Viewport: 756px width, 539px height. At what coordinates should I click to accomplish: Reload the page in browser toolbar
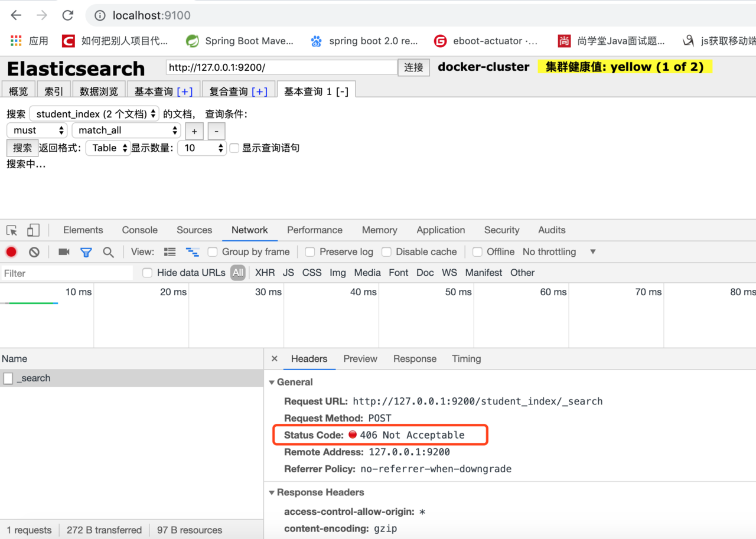tap(68, 15)
